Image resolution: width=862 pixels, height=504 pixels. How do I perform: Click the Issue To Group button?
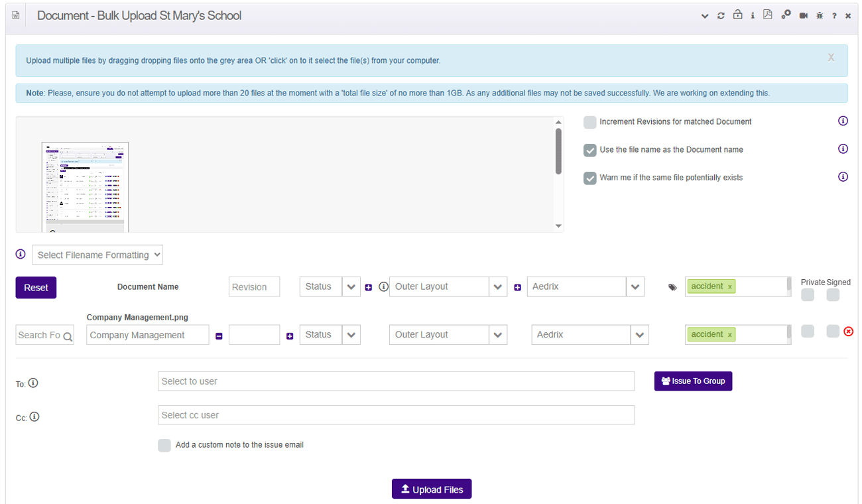[x=693, y=381]
